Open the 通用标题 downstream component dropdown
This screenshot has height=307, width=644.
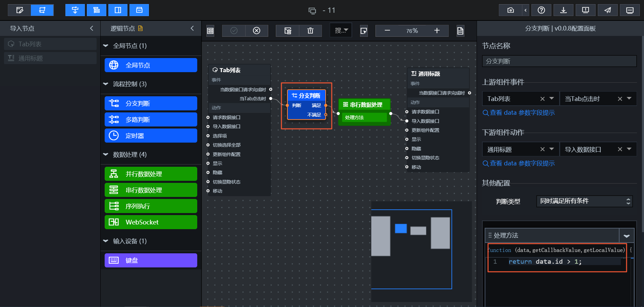point(552,149)
